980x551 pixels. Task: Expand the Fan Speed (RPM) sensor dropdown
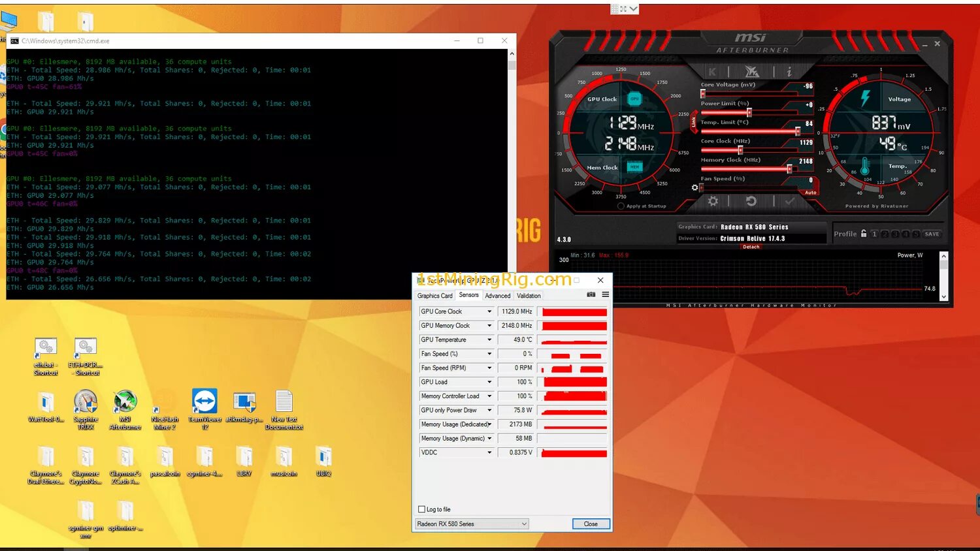tap(489, 368)
